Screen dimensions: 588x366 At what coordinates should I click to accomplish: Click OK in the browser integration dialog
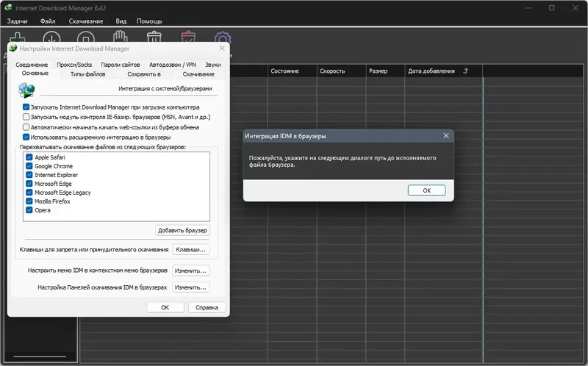pyautogui.click(x=427, y=190)
